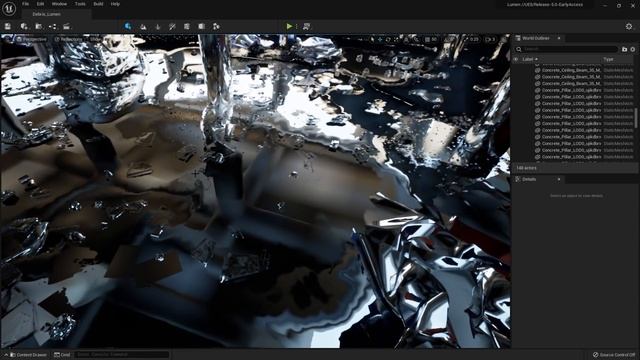Open the Cmd console type dropdown
Viewport: 640px width, 360px height.
(x=62, y=355)
